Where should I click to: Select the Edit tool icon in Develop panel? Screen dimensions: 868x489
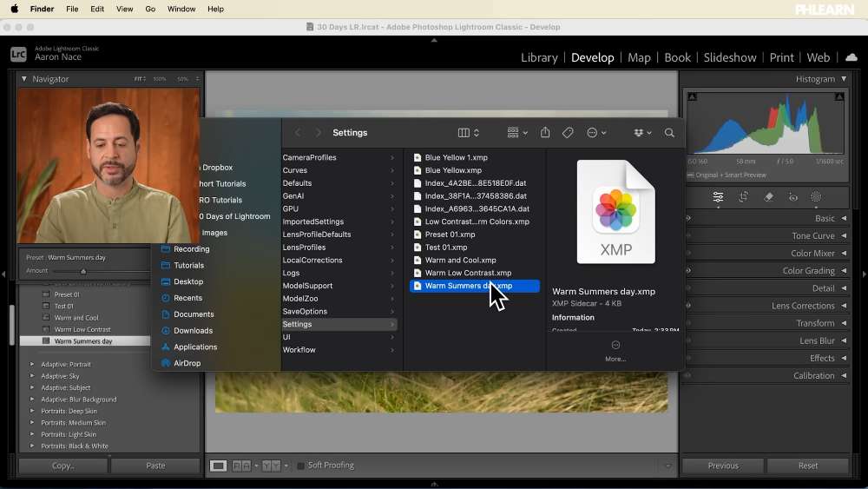[x=718, y=197]
